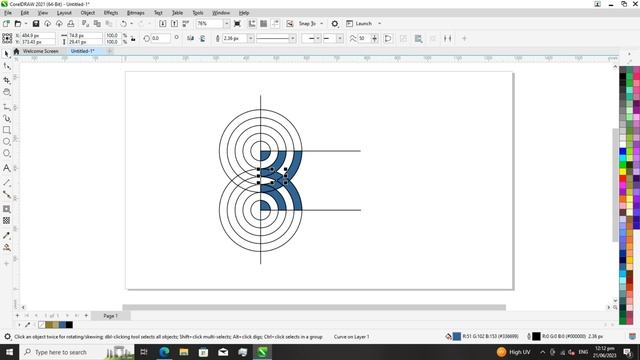Click the Import icon

[162, 24]
